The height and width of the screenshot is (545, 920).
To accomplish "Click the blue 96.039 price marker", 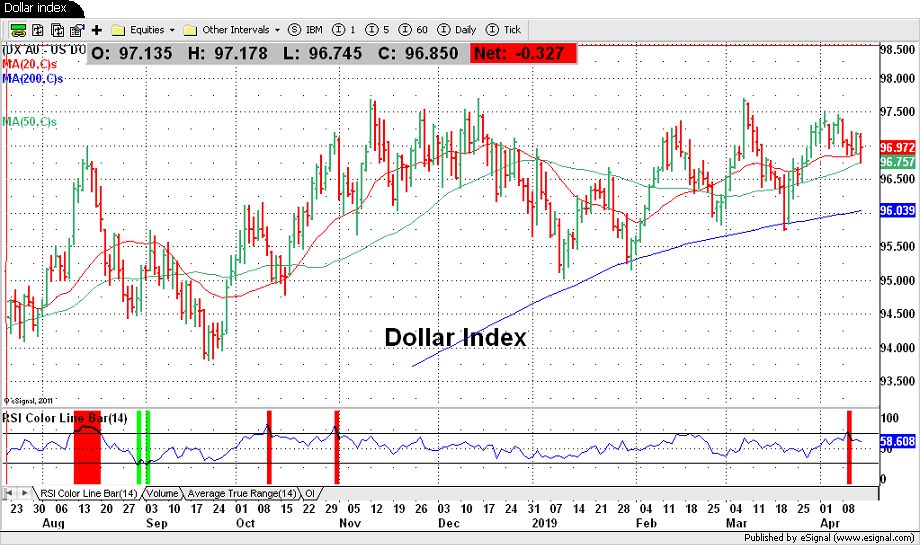I will (897, 210).
